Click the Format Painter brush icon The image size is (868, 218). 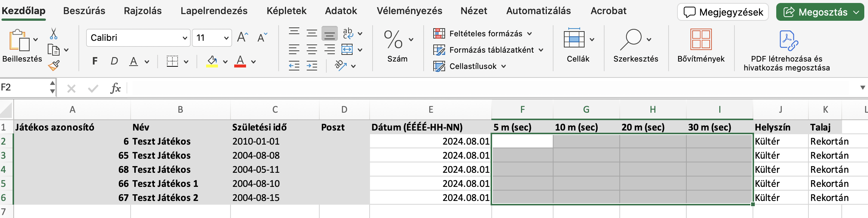[54, 66]
